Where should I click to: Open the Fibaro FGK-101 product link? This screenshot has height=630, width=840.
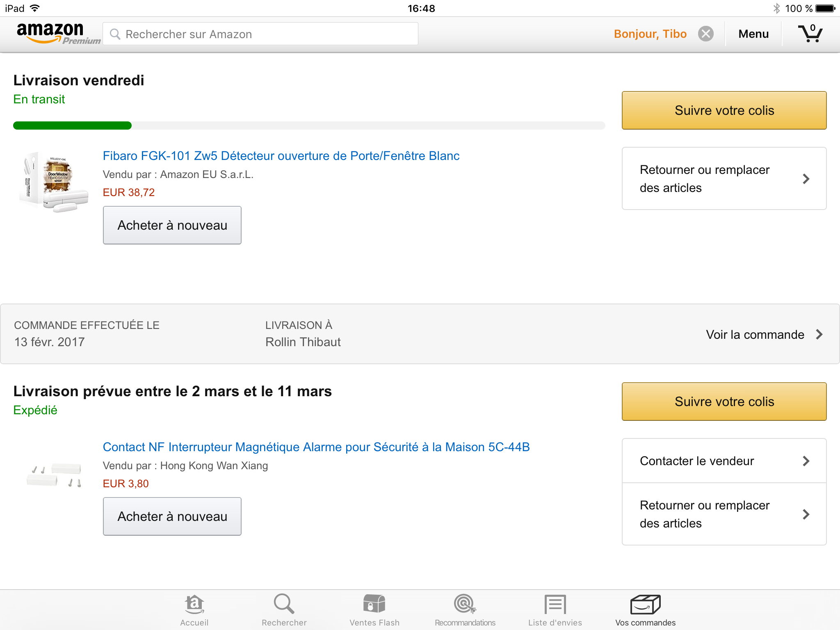pos(281,156)
